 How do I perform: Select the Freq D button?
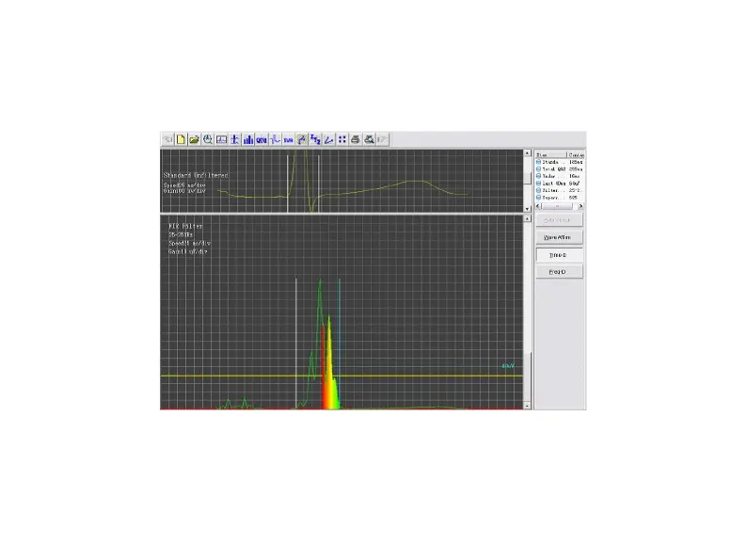tap(559, 272)
